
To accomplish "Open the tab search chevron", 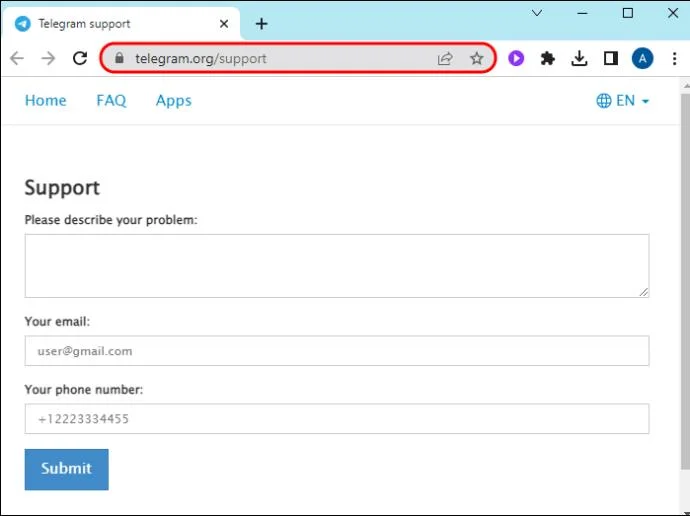I will (537, 13).
